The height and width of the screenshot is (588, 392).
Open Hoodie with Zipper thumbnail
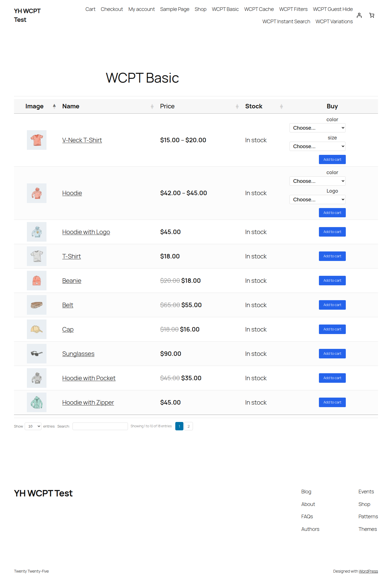(37, 402)
